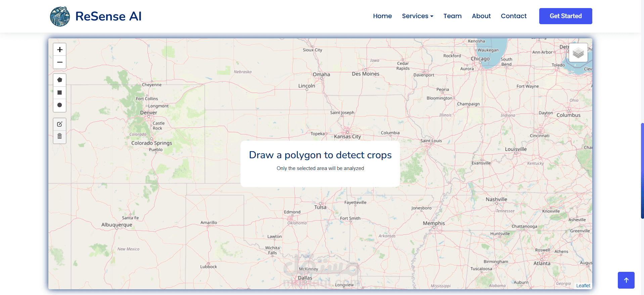Click the scroll-to-top arrow button
This screenshot has height=295, width=644.
626,280
